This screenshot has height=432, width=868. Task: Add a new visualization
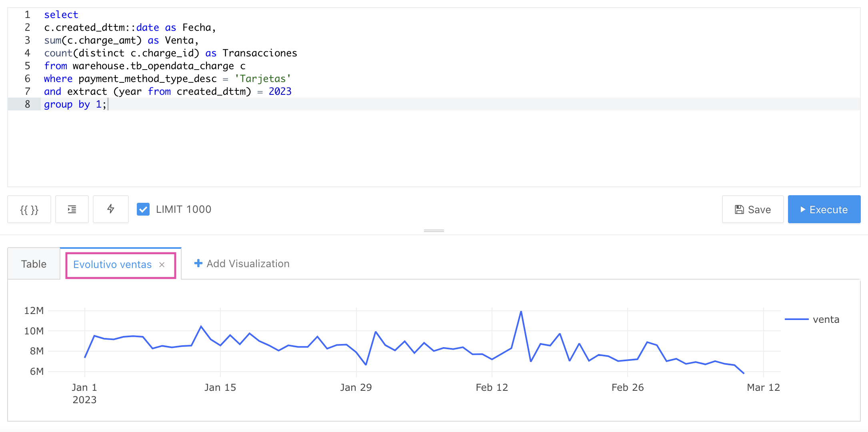(x=242, y=264)
